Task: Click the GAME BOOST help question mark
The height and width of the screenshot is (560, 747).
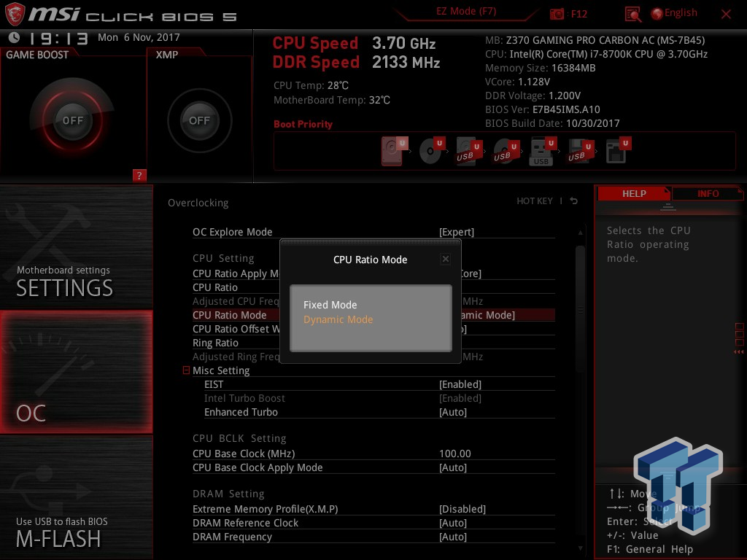Action: pos(139,175)
